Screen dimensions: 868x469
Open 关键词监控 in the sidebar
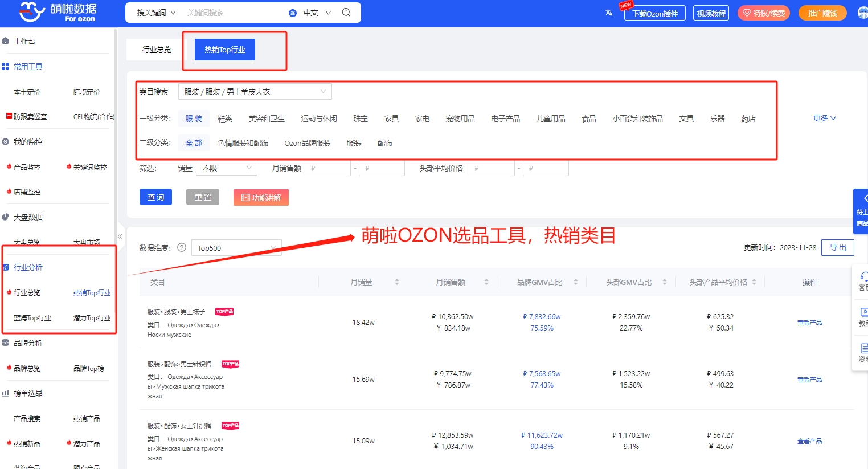pyautogui.click(x=89, y=168)
